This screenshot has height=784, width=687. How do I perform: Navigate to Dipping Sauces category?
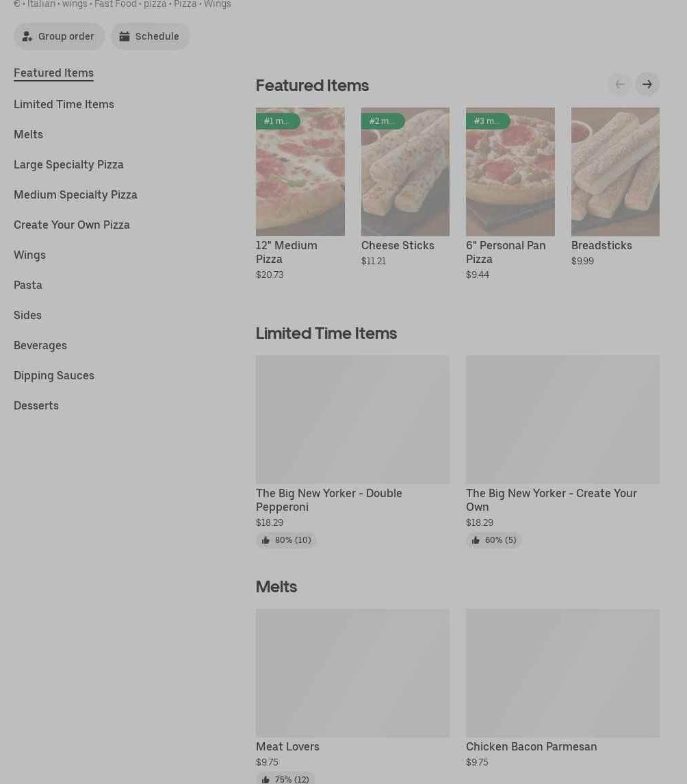point(53,375)
